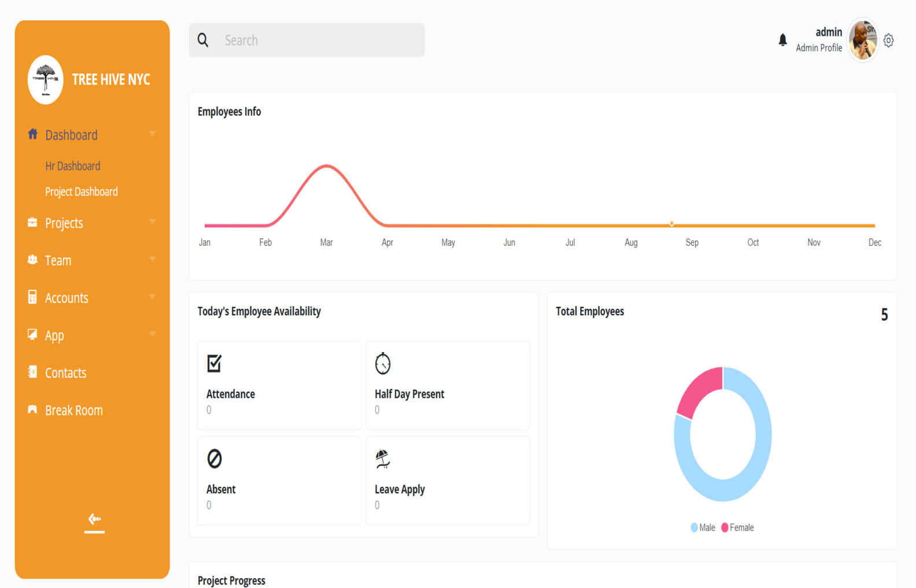
Task: Expand the Team menu arrow
Action: 152,260
